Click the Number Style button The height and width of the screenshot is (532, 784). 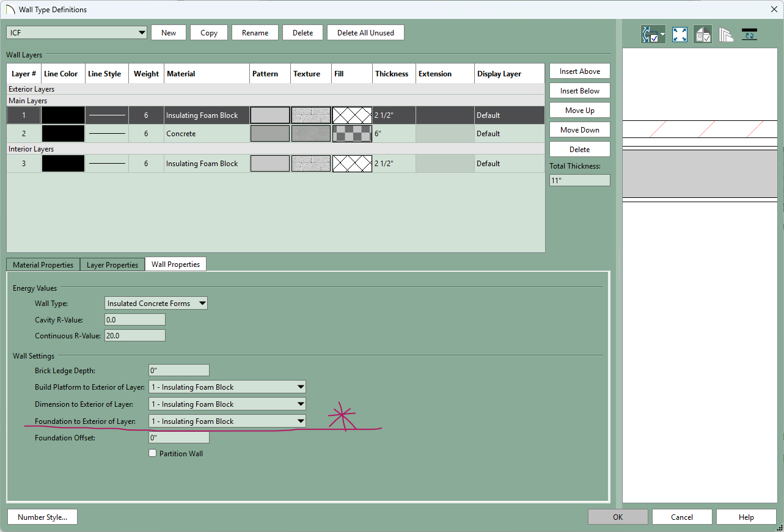42,517
